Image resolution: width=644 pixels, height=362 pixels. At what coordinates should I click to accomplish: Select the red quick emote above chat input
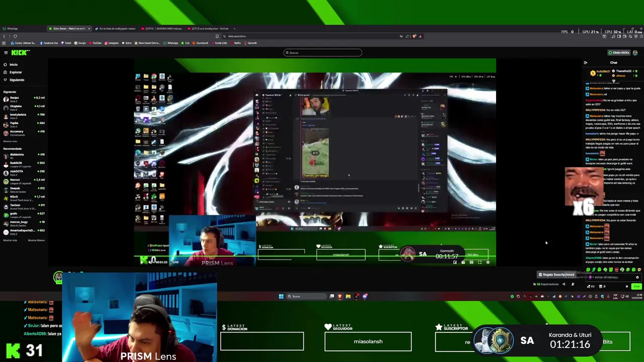click(x=616, y=269)
